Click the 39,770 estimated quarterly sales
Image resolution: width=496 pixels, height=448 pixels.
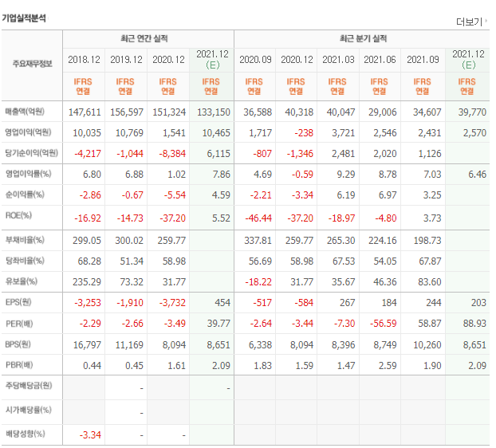[x=472, y=112]
